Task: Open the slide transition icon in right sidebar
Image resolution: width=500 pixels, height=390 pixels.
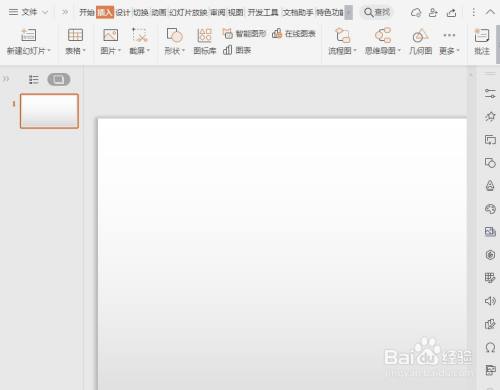Action: click(490, 140)
